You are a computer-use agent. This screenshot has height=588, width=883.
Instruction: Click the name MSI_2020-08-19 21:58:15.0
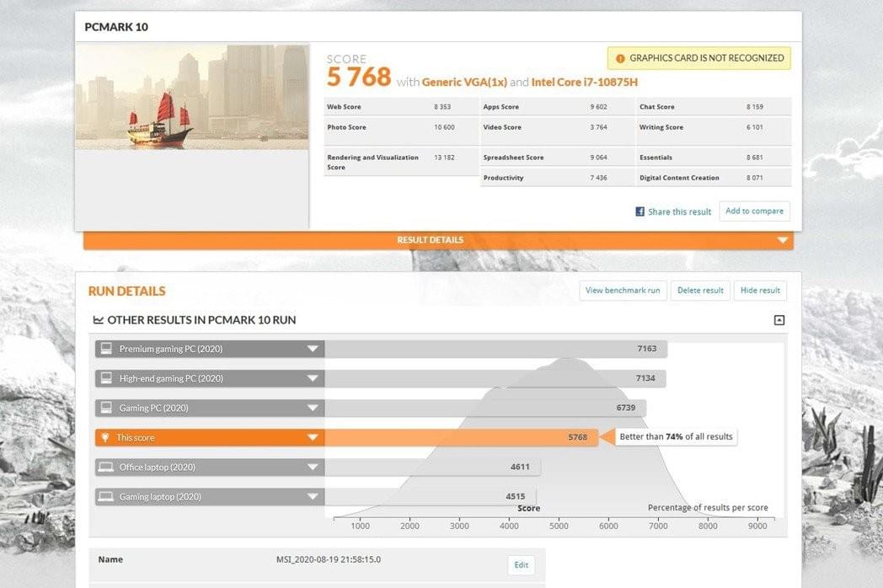click(x=329, y=559)
